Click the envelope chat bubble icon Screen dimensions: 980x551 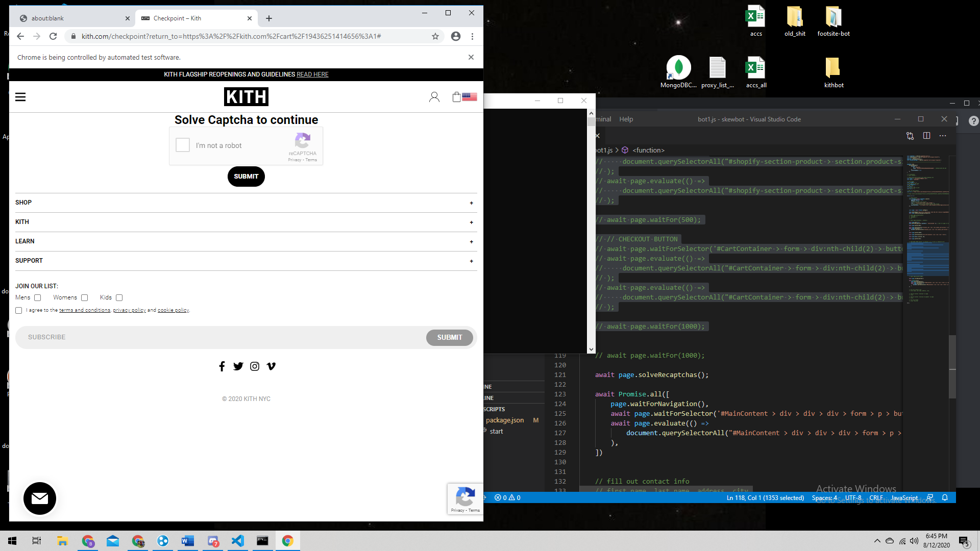40,498
